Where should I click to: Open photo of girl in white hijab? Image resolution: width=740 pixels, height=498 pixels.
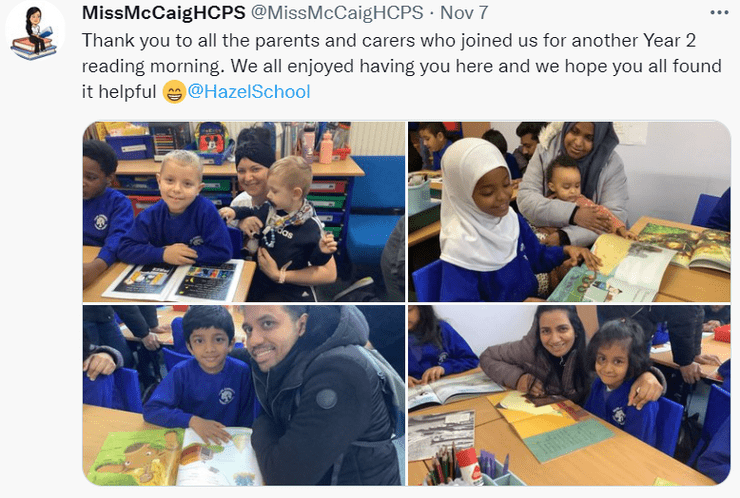point(570,212)
